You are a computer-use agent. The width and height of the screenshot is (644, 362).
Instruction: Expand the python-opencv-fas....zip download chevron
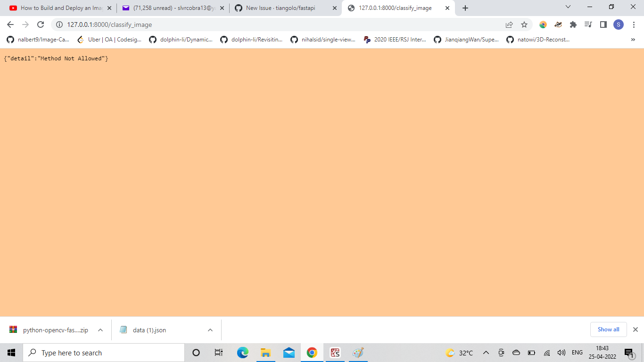click(x=99, y=330)
